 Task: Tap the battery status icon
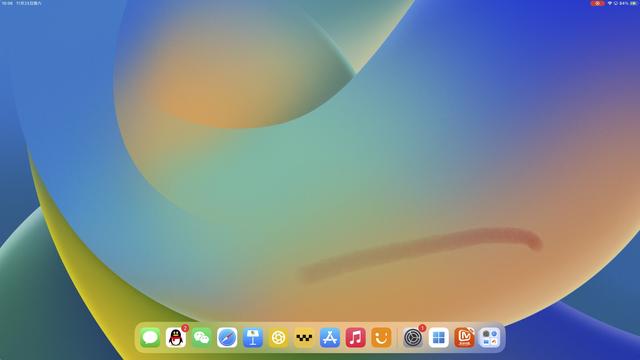click(x=633, y=3)
